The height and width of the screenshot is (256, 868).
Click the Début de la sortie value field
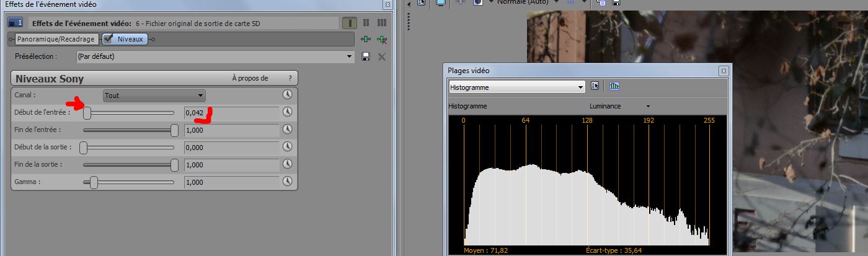point(231,148)
